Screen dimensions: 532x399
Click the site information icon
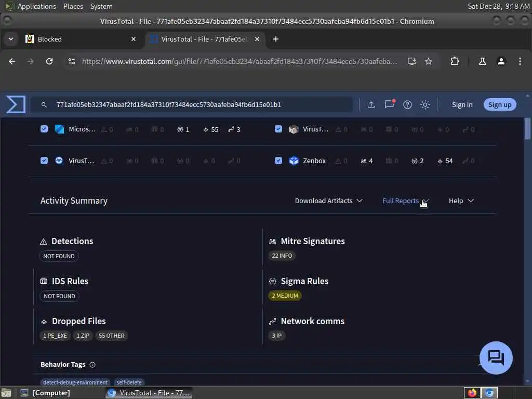[72, 61]
